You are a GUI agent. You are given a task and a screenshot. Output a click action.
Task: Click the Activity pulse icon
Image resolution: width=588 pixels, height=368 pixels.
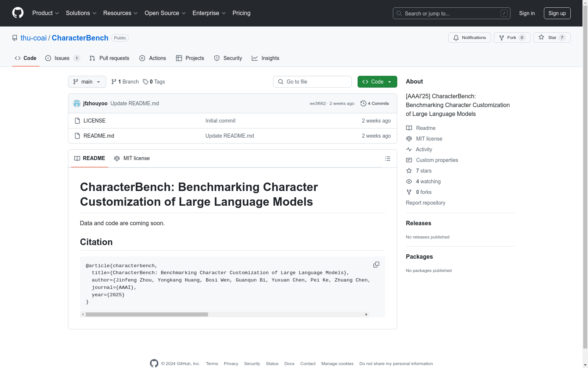pos(409,149)
